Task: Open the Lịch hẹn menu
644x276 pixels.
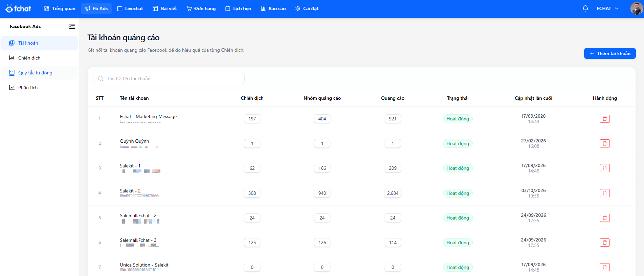Action: click(238, 8)
